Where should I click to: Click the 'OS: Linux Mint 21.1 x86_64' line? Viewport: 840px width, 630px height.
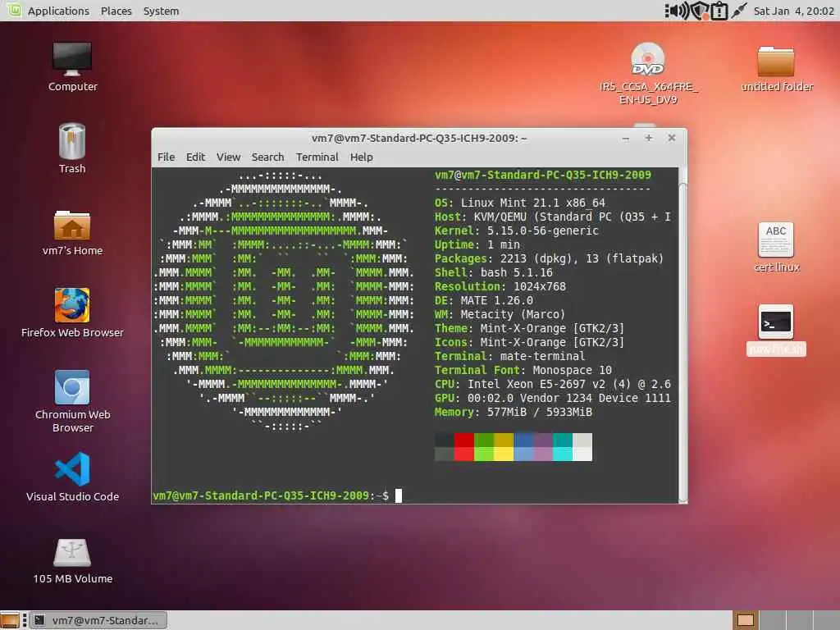pos(519,203)
